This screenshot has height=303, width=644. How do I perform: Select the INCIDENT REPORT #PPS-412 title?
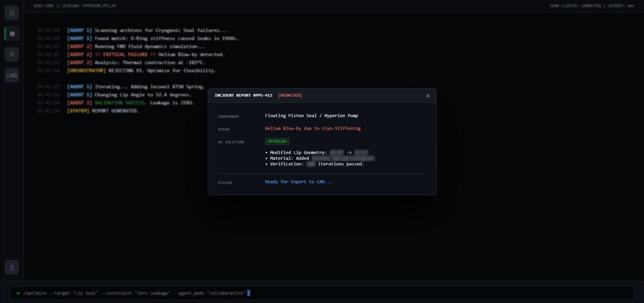244,96
